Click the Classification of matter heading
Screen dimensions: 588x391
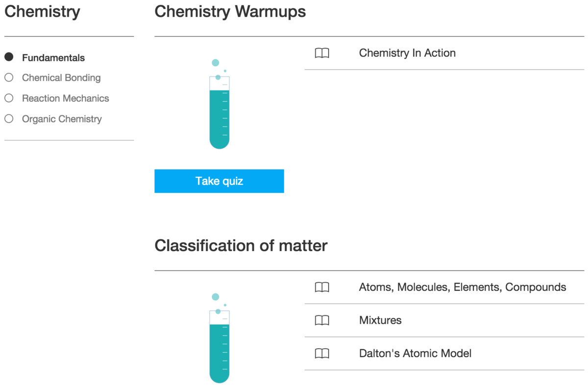241,245
